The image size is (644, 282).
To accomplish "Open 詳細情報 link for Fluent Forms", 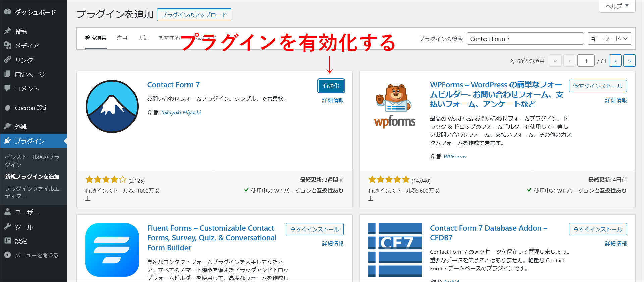I will coord(333,244).
